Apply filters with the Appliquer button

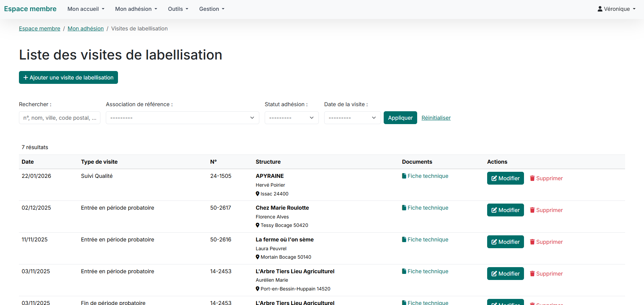pos(400,118)
